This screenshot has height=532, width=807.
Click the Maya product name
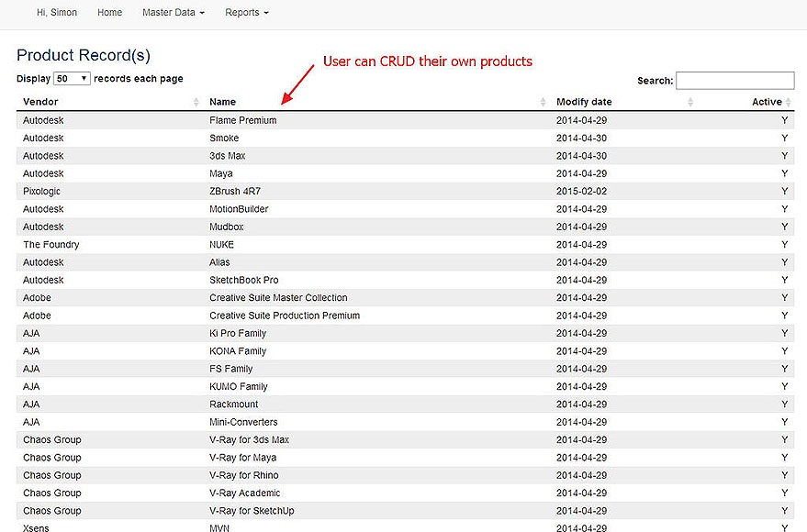click(220, 173)
